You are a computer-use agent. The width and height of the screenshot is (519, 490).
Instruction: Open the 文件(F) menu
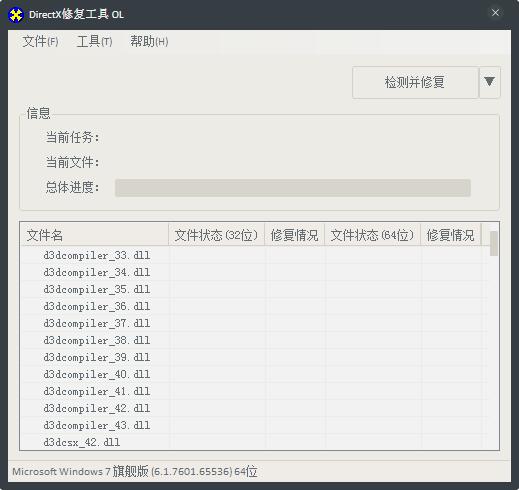[x=40, y=42]
